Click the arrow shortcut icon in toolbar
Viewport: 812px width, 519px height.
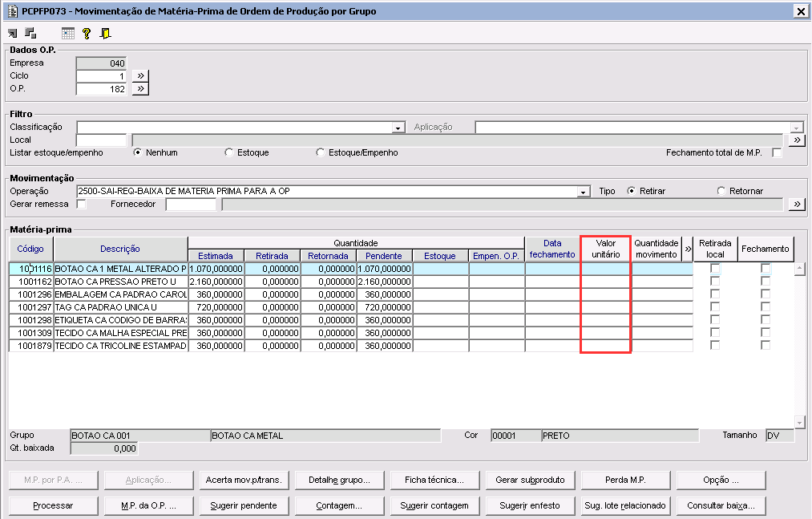[x=13, y=34]
